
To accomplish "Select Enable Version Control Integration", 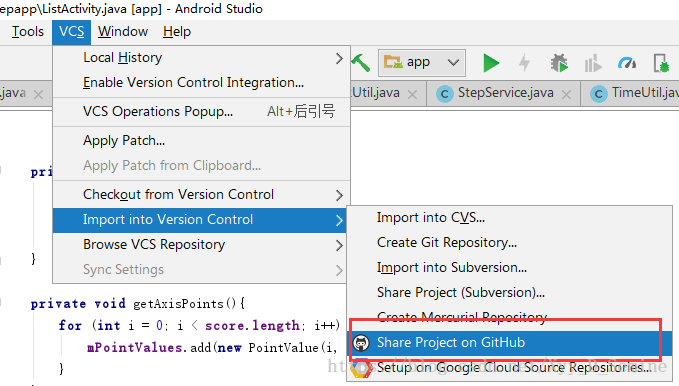I will pos(193,83).
